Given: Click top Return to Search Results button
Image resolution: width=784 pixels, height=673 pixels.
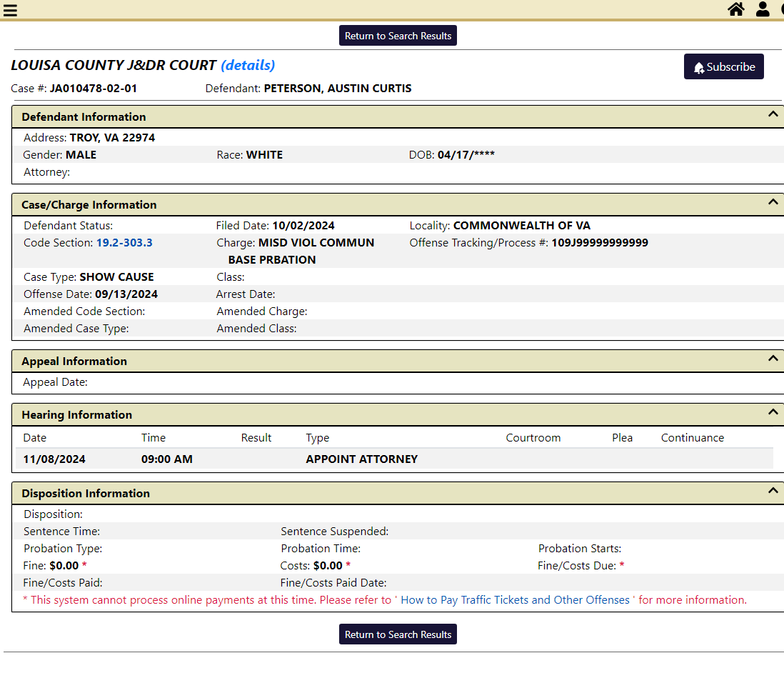Looking at the screenshot, I should tap(398, 36).
